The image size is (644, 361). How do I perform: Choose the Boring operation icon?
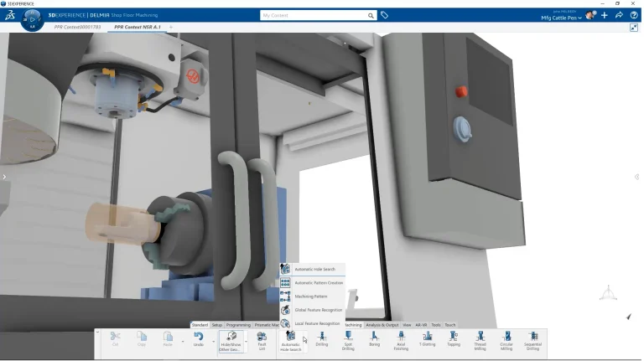374,337
